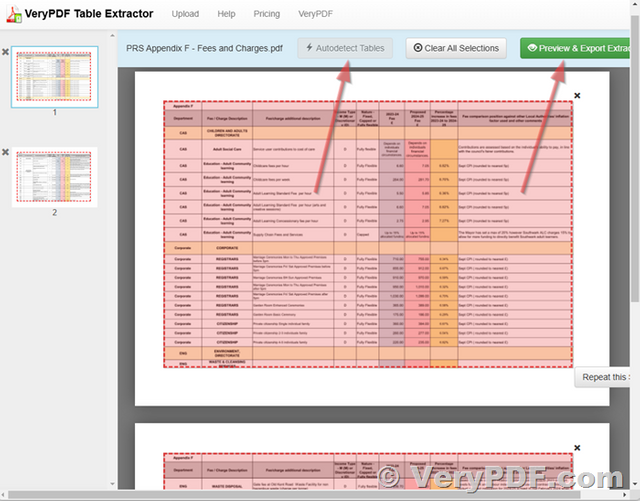Image resolution: width=640 pixels, height=501 pixels.
Task: Click the circled X icon on Clear All Selections
Action: coord(418,48)
